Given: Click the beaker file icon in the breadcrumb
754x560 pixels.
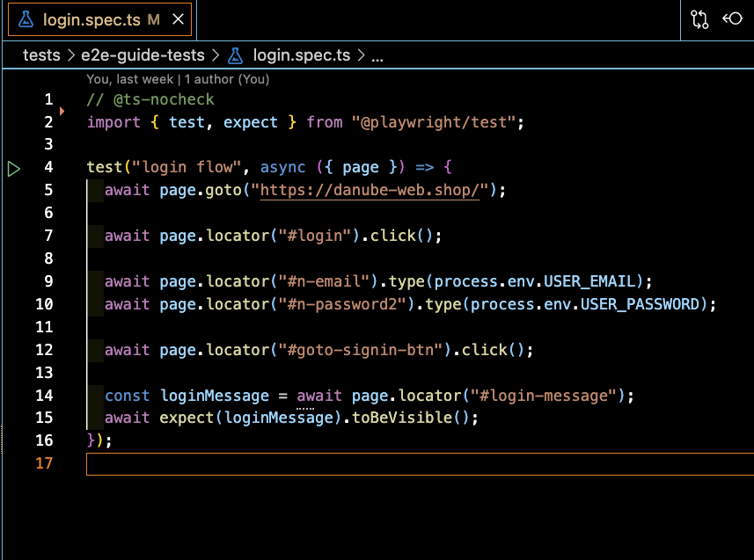Looking at the screenshot, I should (x=235, y=55).
